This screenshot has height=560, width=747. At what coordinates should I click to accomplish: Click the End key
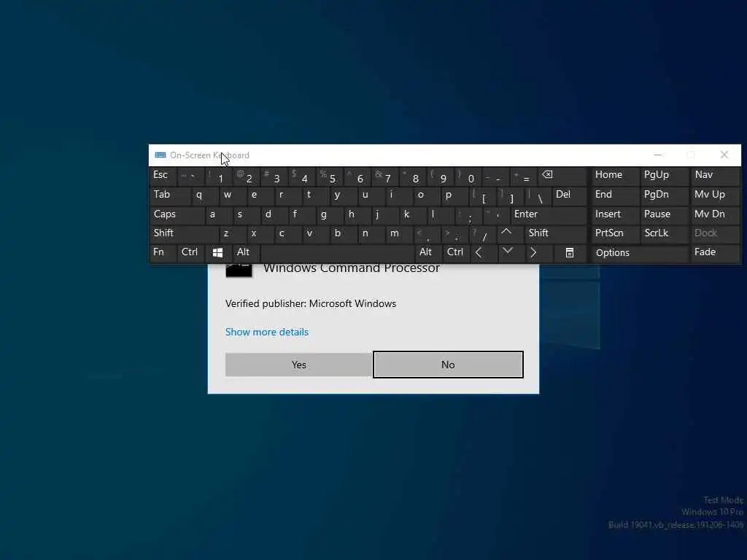click(616, 195)
